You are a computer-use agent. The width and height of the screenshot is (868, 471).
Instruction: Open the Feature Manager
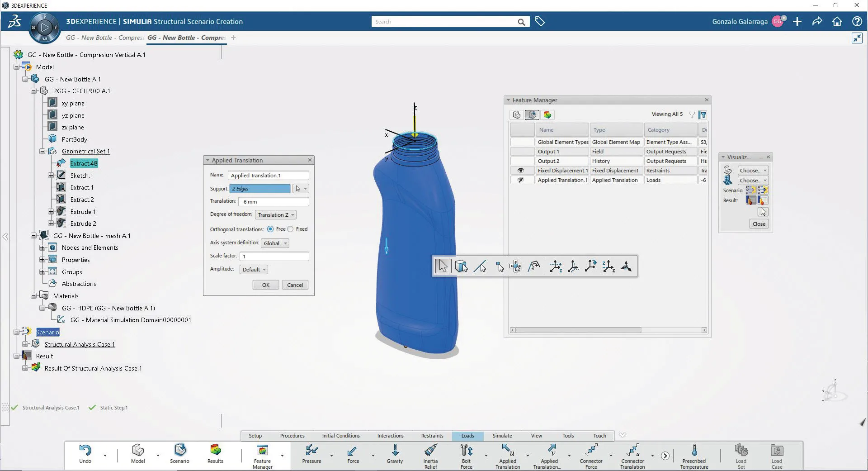click(262, 455)
